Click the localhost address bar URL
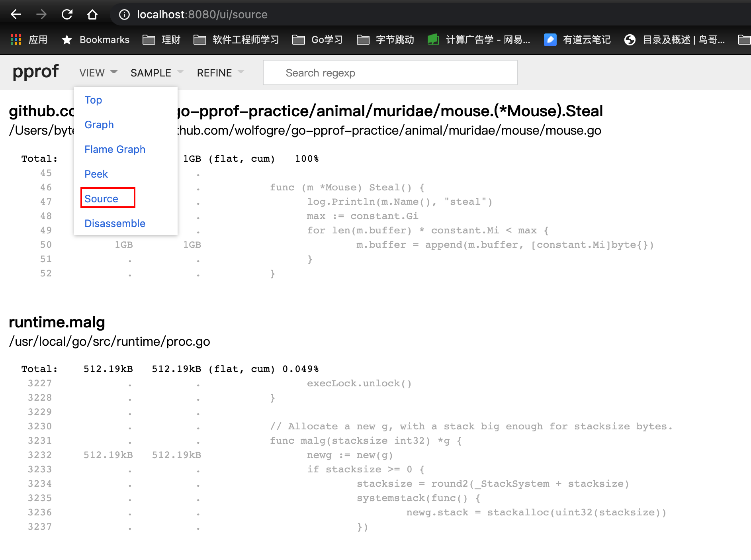Image resolution: width=751 pixels, height=560 pixels. pos(202,15)
